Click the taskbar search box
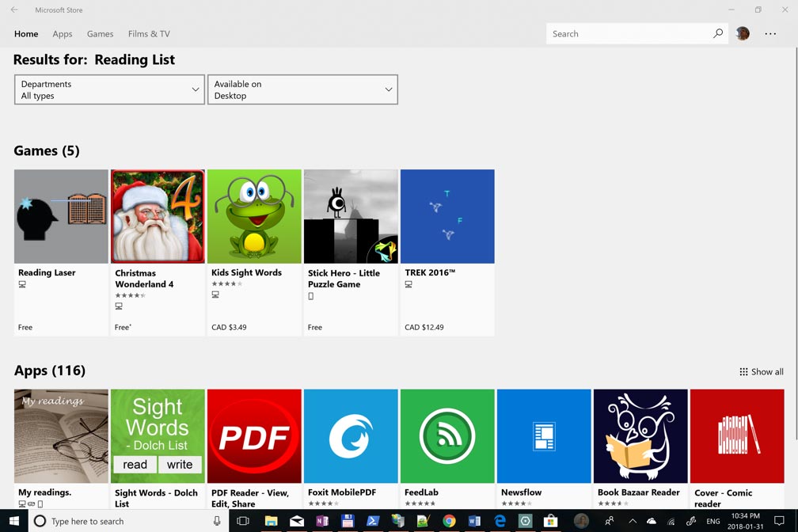Image resolution: width=798 pixels, height=532 pixels. 128,521
